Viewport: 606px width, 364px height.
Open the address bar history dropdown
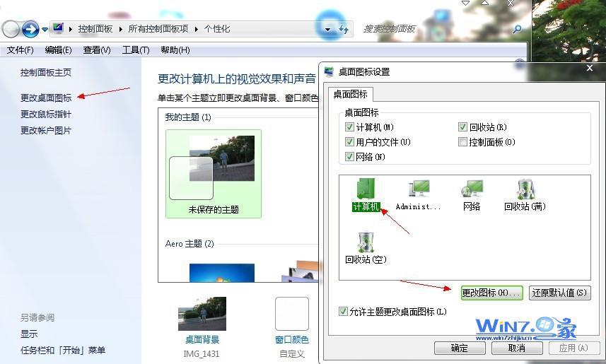(x=327, y=30)
